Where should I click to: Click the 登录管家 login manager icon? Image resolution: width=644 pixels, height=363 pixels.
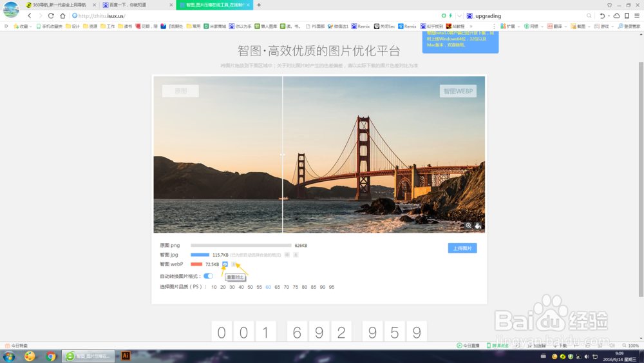click(x=629, y=26)
